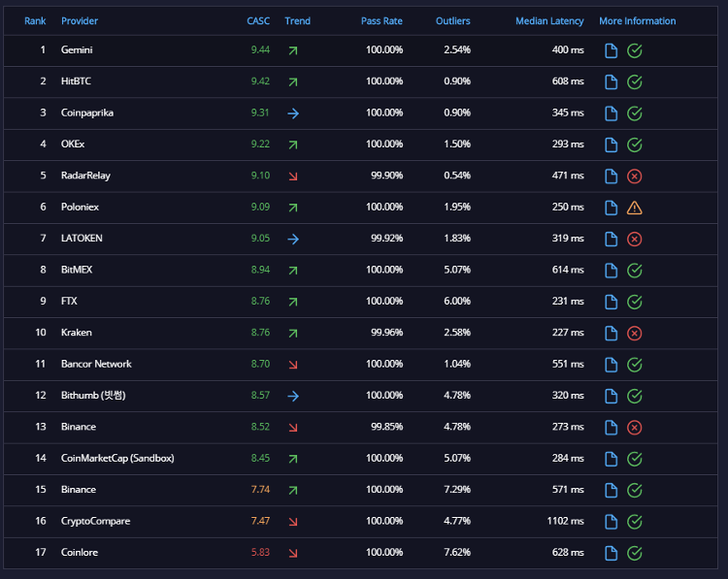The width and height of the screenshot is (728, 579).
Task: Click the 1102 ms latency value
Action: click(566, 521)
